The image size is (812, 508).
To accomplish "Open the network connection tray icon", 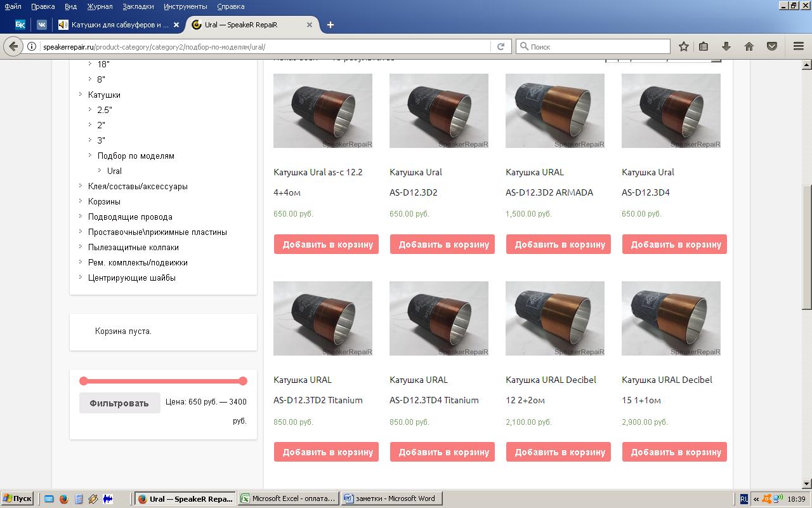I will point(778,499).
